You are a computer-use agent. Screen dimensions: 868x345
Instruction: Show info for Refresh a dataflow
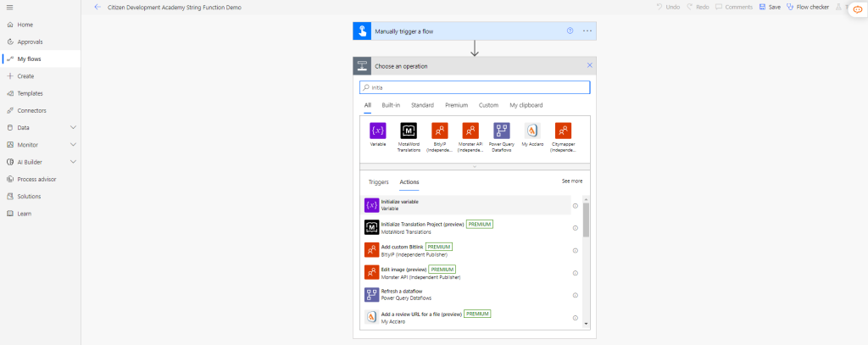pos(576,295)
